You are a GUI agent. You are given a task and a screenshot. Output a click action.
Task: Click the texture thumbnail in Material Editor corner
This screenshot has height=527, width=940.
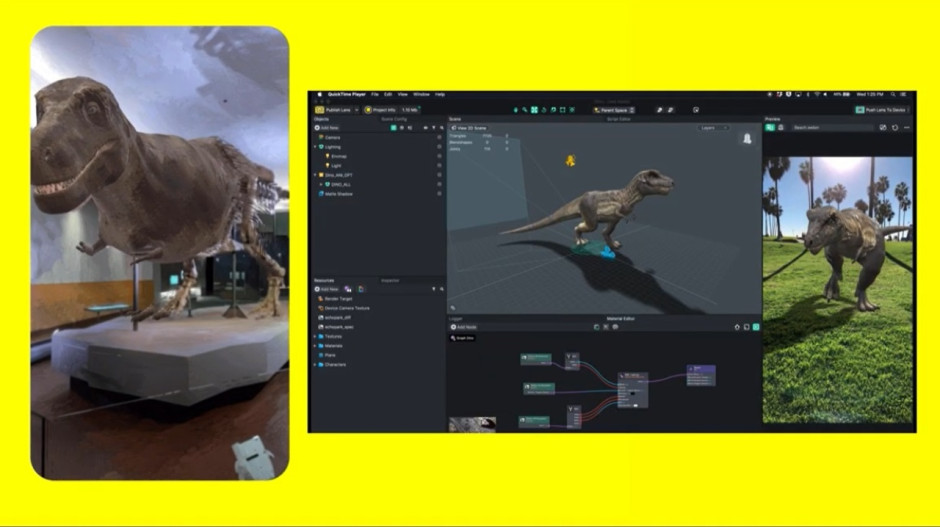coord(472,424)
